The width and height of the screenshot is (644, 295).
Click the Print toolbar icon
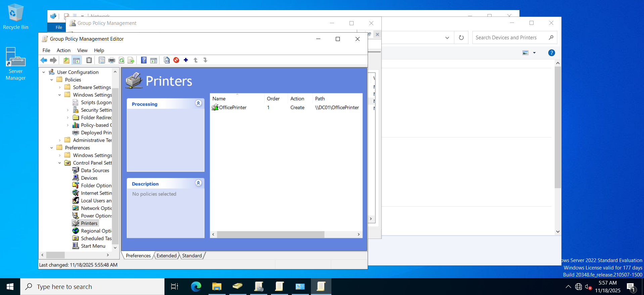coord(112,60)
